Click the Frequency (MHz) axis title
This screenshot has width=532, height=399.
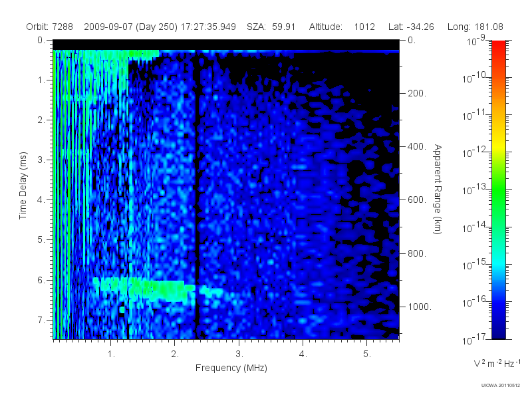(x=231, y=368)
